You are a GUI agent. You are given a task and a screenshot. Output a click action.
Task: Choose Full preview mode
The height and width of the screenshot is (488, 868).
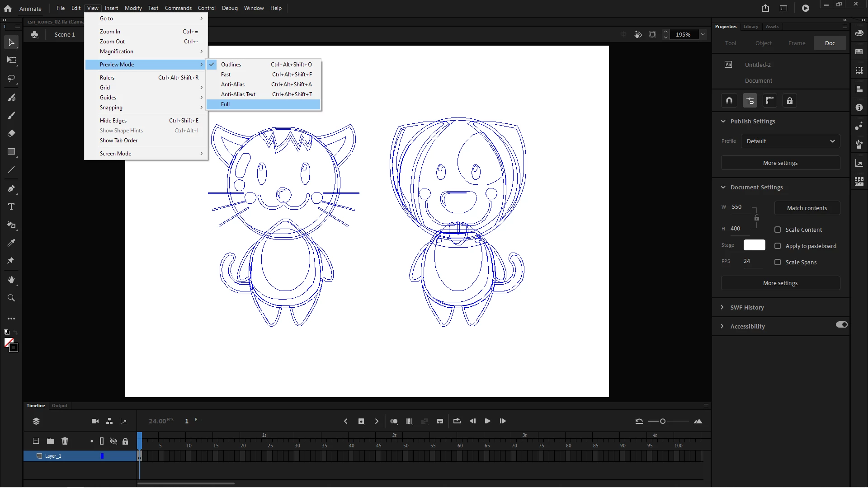225,104
